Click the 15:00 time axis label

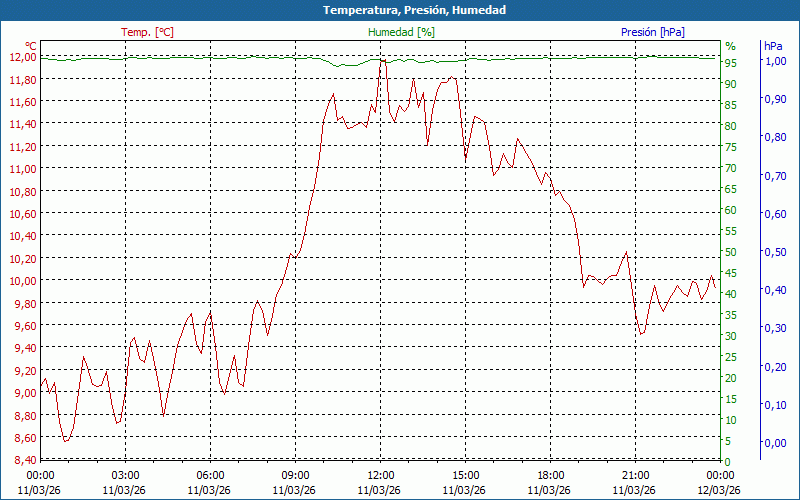tap(466, 475)
